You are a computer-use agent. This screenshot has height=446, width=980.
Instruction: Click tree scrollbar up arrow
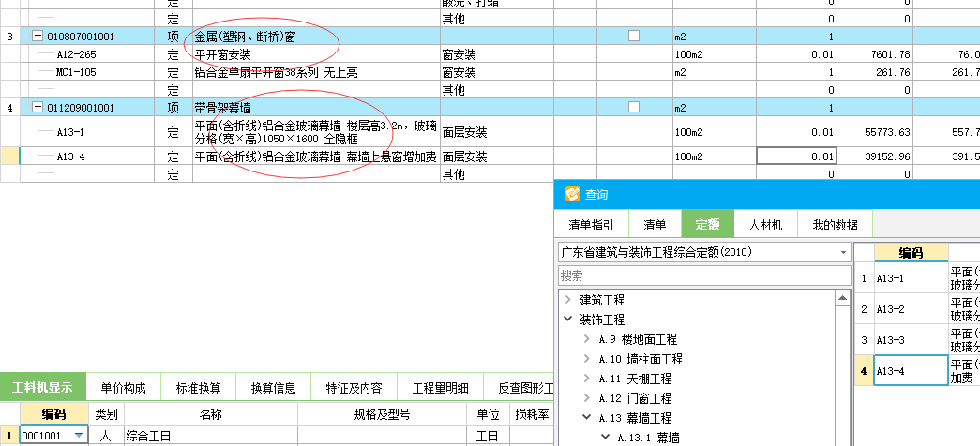(x=842, y=299)
